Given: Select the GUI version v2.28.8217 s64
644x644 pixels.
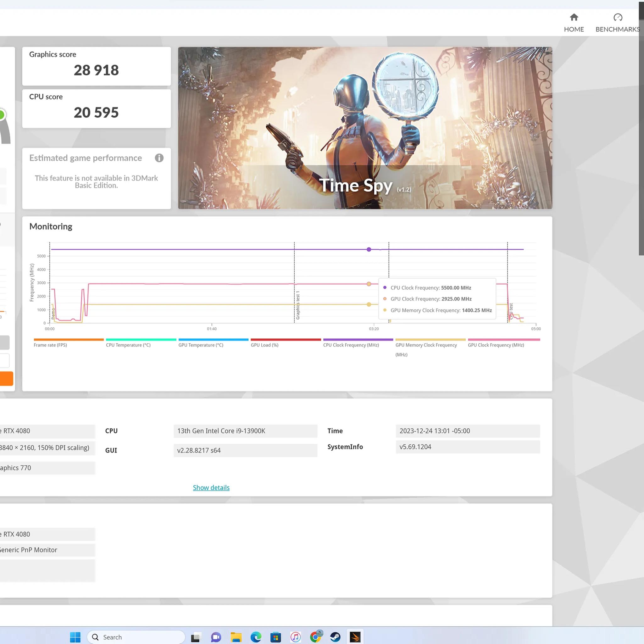Looking at the screenshot, I should (245, 450).
